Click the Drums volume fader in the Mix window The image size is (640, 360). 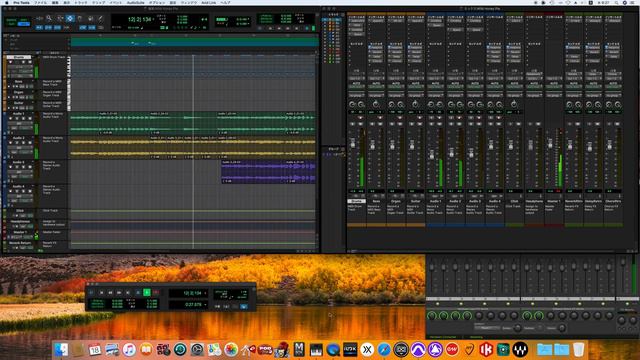(353, 143)
